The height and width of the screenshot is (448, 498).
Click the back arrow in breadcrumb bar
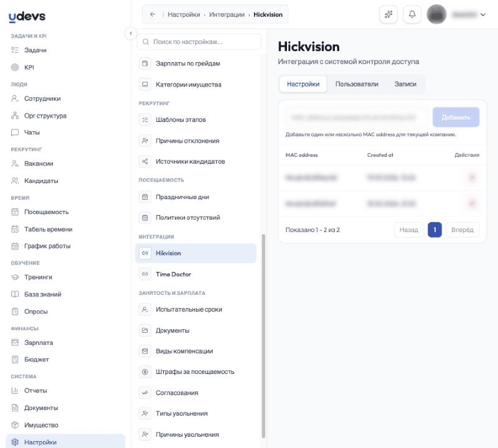[x=153, y=14]
